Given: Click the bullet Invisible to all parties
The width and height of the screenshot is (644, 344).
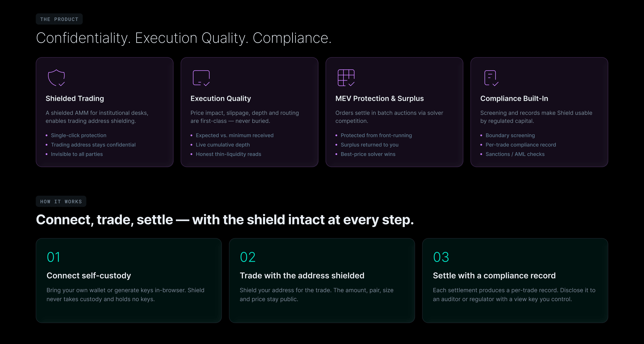Looking at the screenshot, I should point(77,154).
